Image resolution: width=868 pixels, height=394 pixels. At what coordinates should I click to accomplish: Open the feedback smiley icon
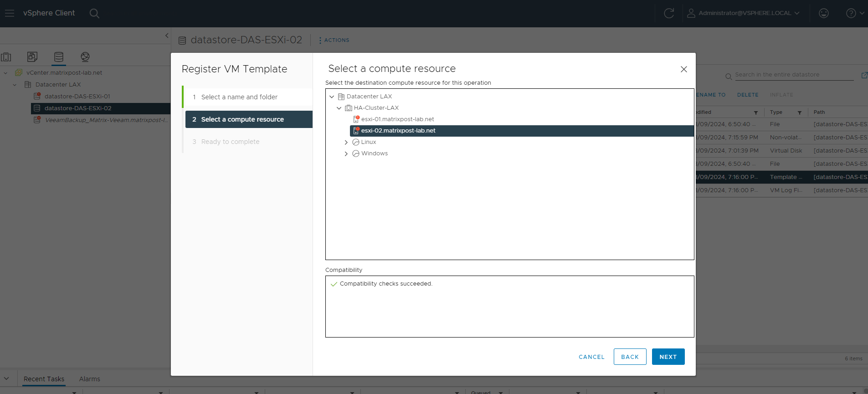pos(824,13)
